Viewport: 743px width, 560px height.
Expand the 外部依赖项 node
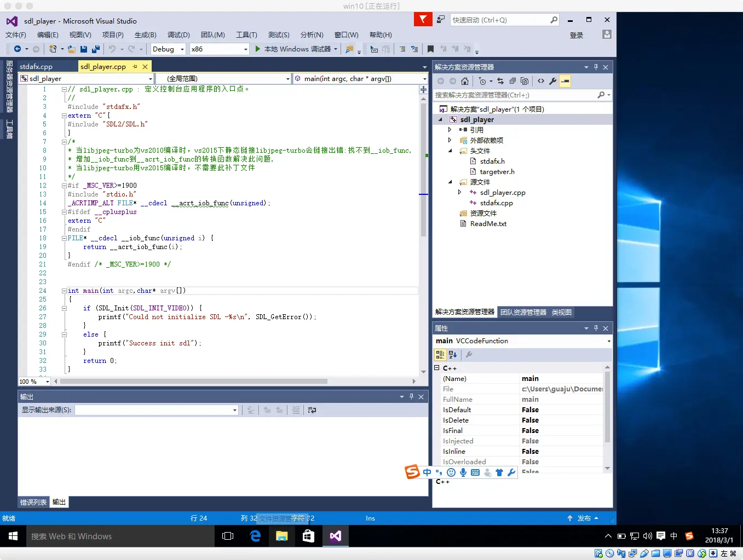(x=450, y=140)
